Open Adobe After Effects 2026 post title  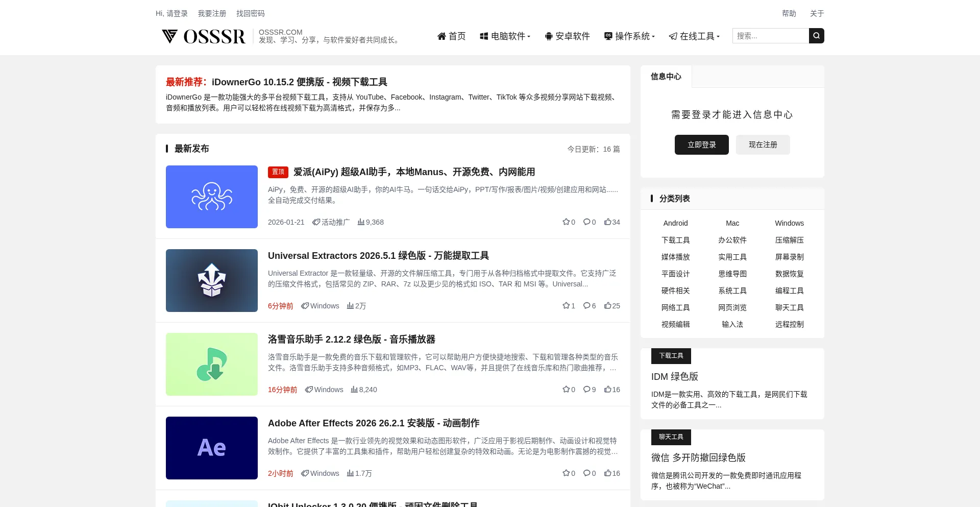(x=374, y=423)
